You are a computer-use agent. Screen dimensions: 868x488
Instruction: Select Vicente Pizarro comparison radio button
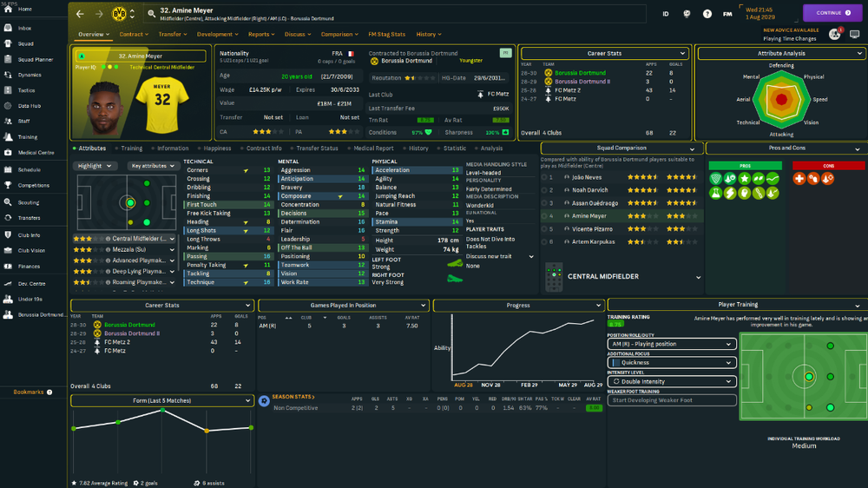tap(544, 228)
